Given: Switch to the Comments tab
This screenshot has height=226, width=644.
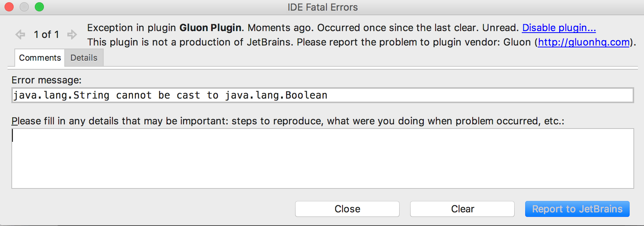Looking at the screenshot, I should coord(40,58).
